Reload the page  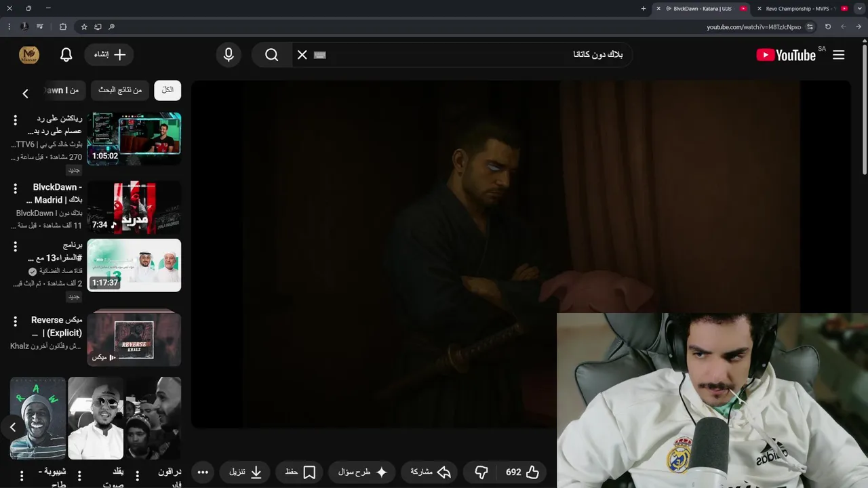pos(828,27)
